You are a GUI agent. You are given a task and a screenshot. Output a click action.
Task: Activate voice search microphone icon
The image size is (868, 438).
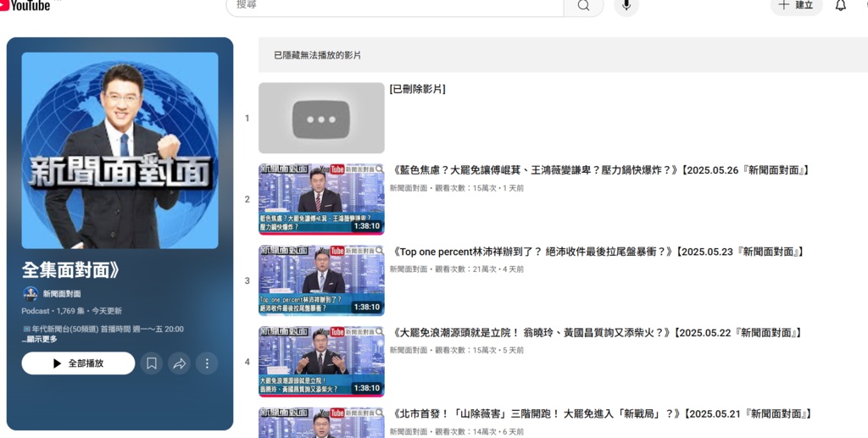[626, 6]
